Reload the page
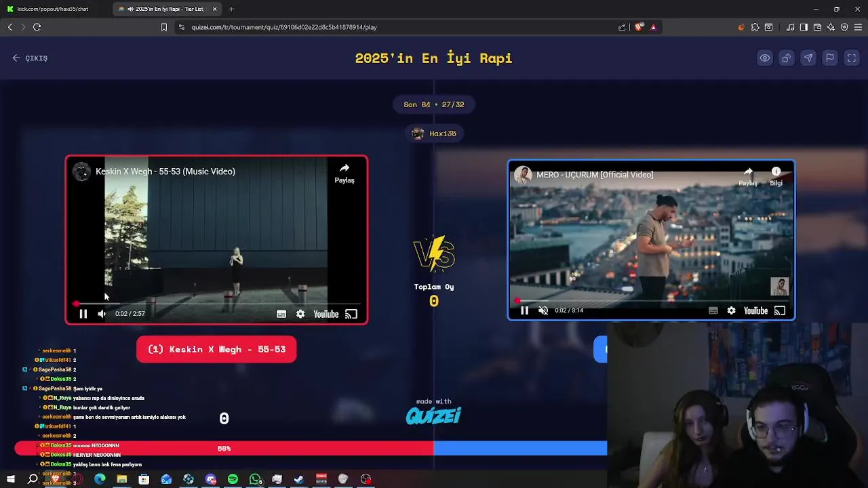 coord(37,27)
